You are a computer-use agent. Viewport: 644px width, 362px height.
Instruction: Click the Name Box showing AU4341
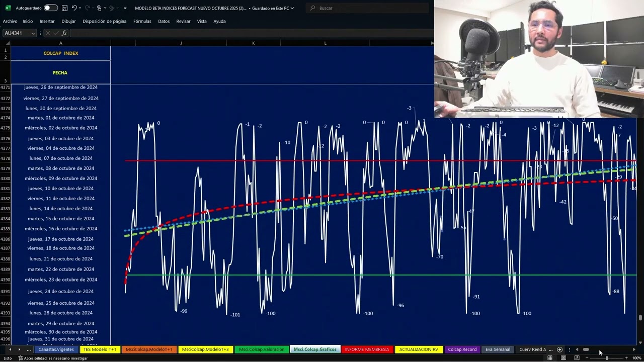tap(17, 33)
